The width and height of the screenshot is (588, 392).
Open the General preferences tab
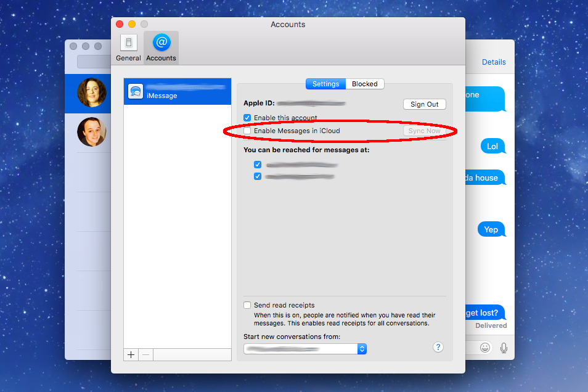pyautogui.click(x=128, y=47)
